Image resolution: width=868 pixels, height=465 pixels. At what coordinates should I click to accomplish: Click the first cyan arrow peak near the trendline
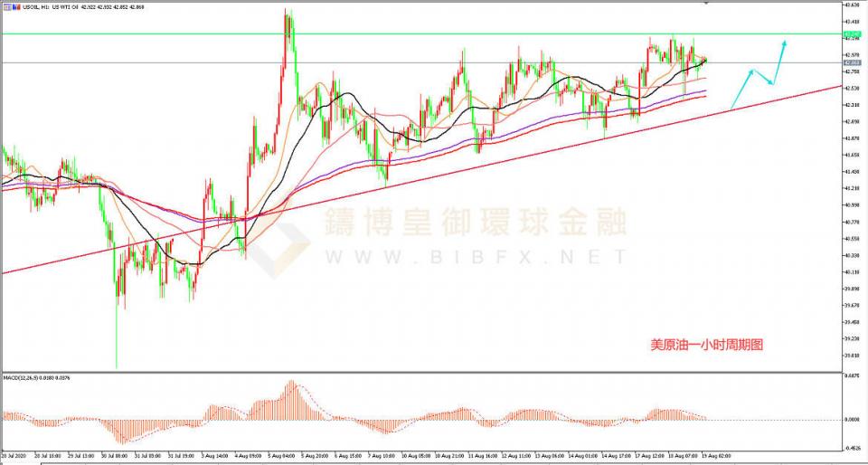[x=752, y=70]
